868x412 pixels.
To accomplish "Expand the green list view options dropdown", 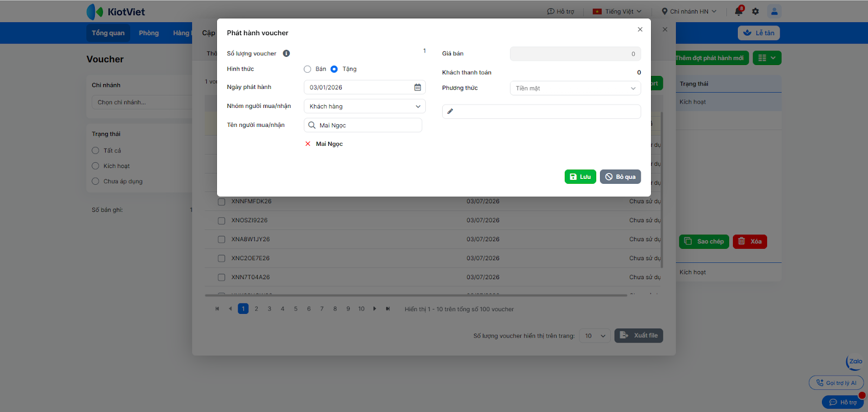I will [x=767, y=58].
